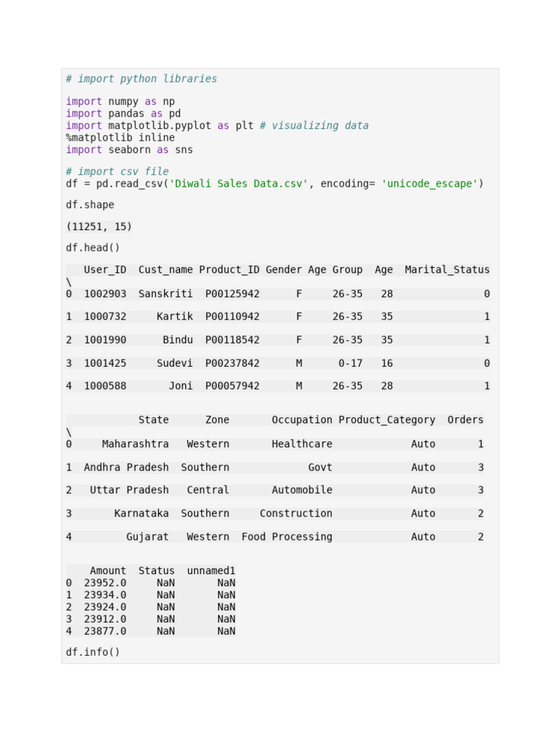Click the 'import seaborn as sns' line
560x747 pixels.
coord(130,150)
